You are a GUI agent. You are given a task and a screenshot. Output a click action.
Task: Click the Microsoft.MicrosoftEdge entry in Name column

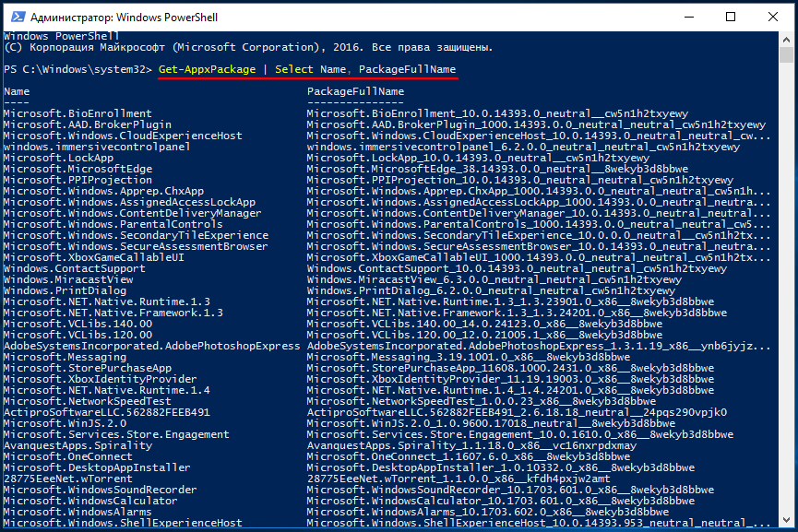tap(77, 169)
